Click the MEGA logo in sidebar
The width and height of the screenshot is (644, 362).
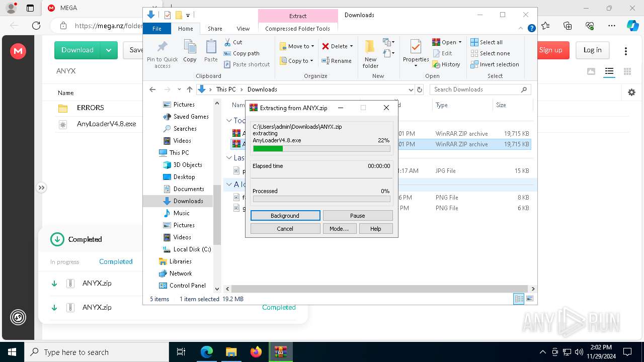(x=18, y=51)
